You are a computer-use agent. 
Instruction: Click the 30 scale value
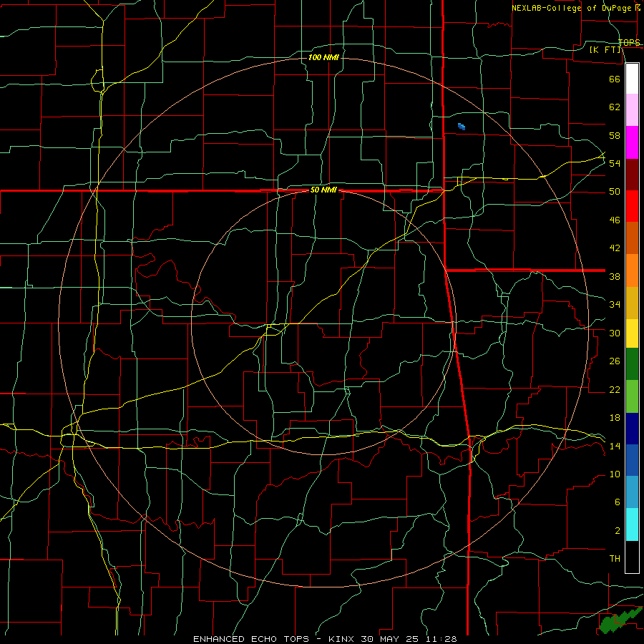[615, 333]
